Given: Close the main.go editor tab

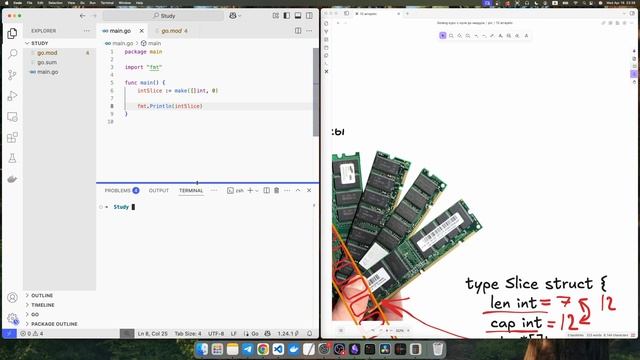Looking at the screenshot, I should click(x=142, y=31).
